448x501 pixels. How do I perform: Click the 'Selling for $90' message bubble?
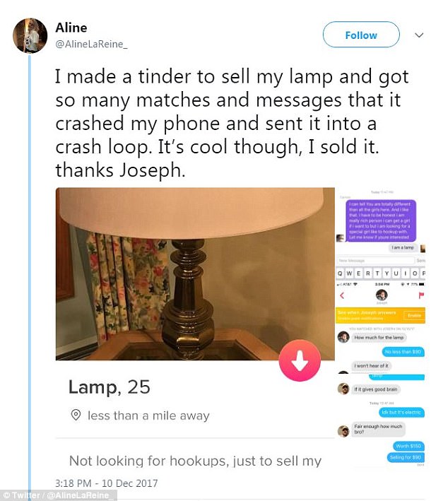coord(406,457)
